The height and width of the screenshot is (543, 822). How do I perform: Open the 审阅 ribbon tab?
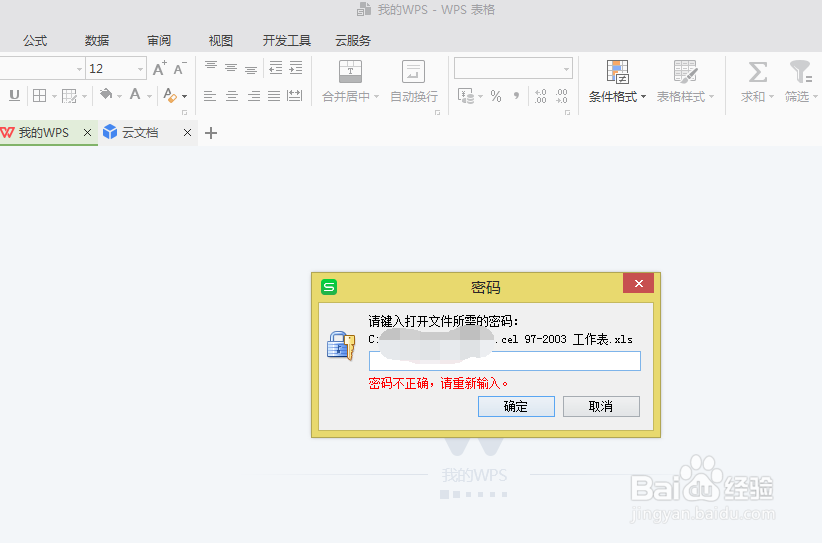(159, 40)
